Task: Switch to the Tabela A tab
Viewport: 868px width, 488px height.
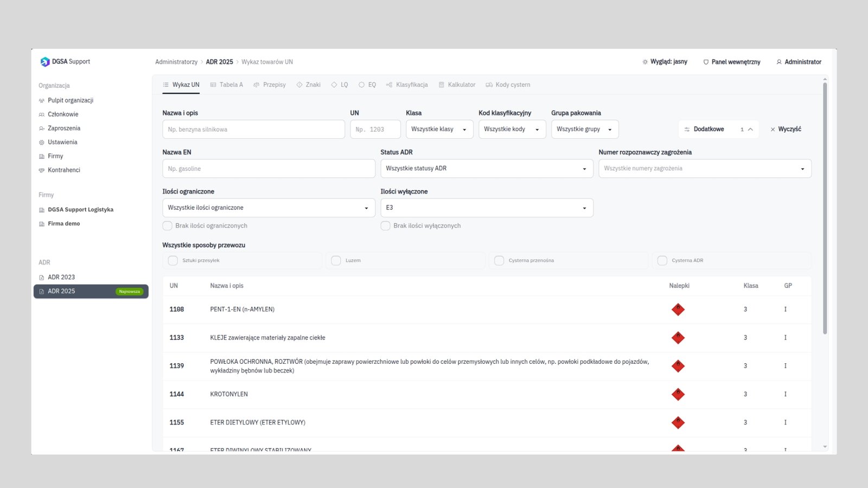Action: (x=226, y=85)
